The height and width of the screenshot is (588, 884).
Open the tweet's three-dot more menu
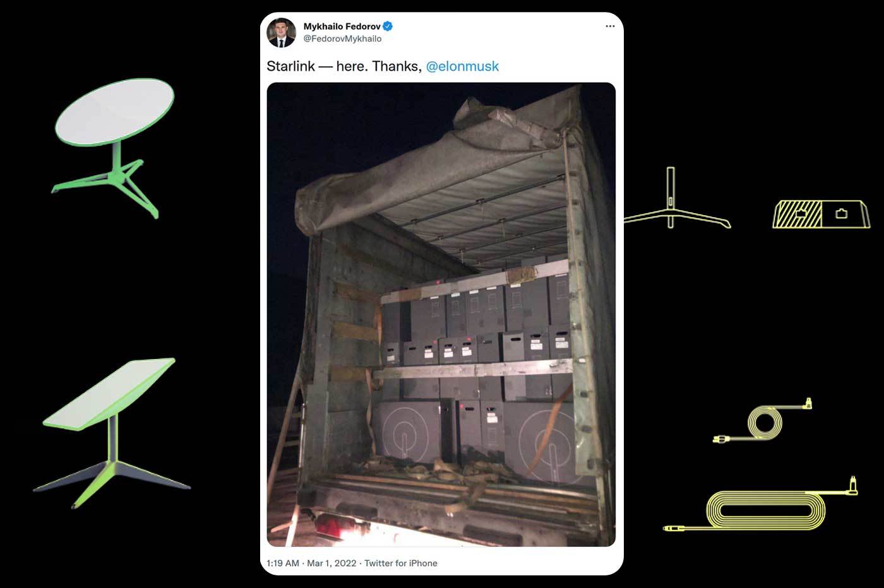[610, 26]
